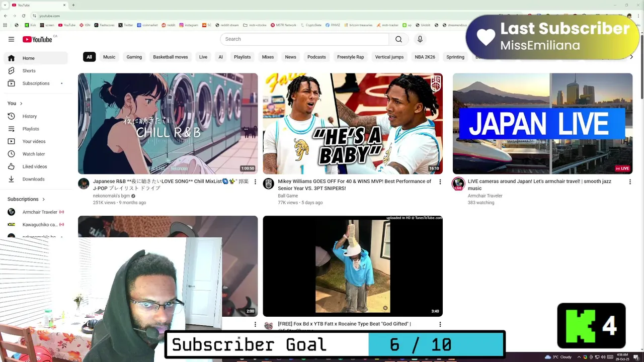The image size is (644, 362).
Task: Click the magnifier search button
Action: [398, 39]
